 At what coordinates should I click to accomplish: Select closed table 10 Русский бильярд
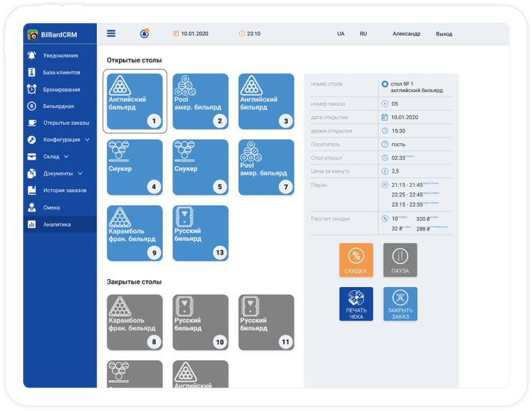[x=200, y=322]
